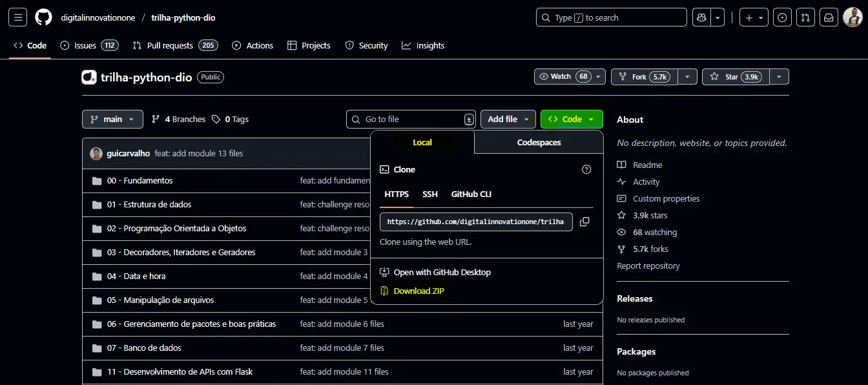This screenshot has width=868, height=385.
Task: Focus the top search bar
Action: [612, 17]
